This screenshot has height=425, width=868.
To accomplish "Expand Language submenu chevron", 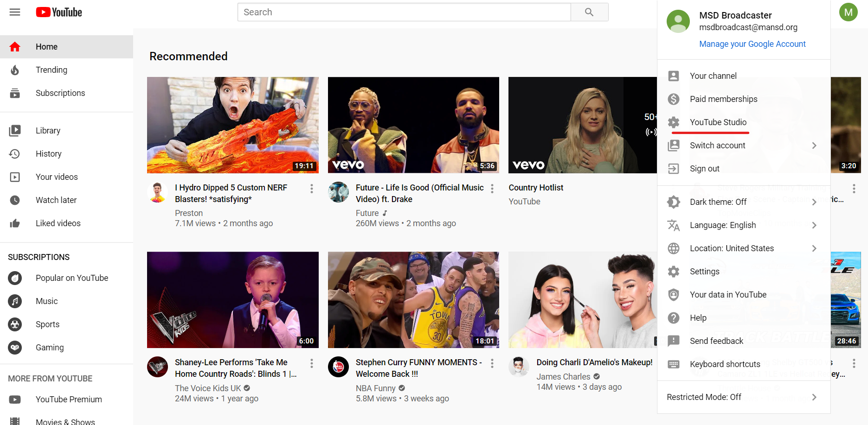I will (814, 225).
